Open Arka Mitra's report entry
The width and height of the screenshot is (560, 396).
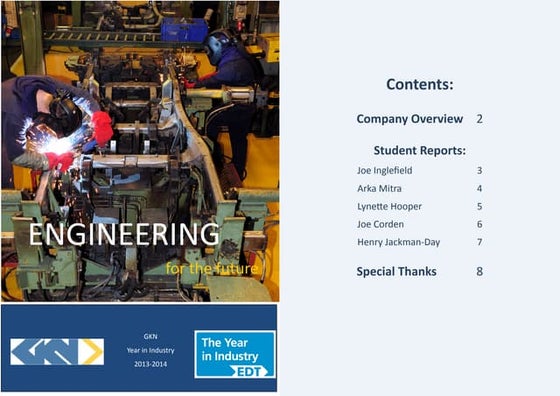(x=379, y=189)
